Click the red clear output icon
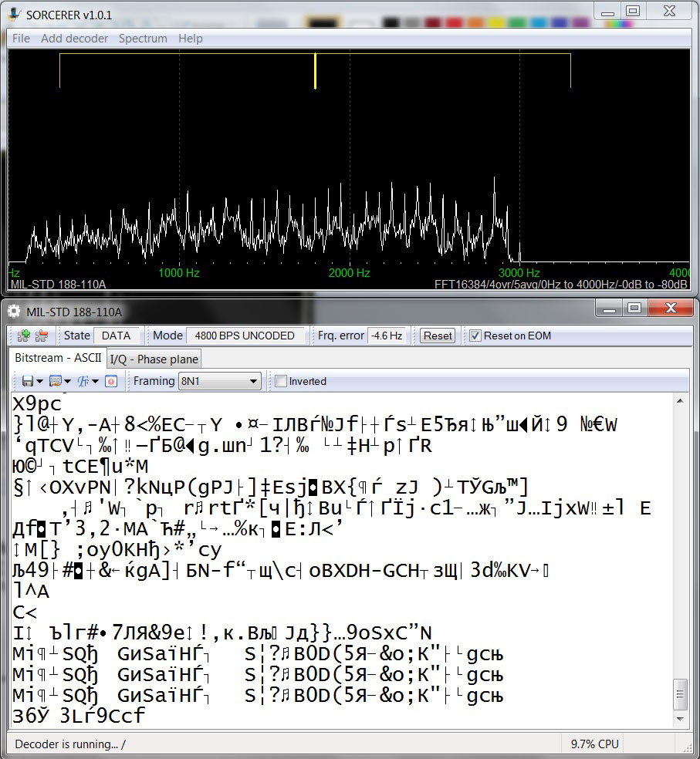700x759 pixels. pyautogui.click(x=111, y=382)
